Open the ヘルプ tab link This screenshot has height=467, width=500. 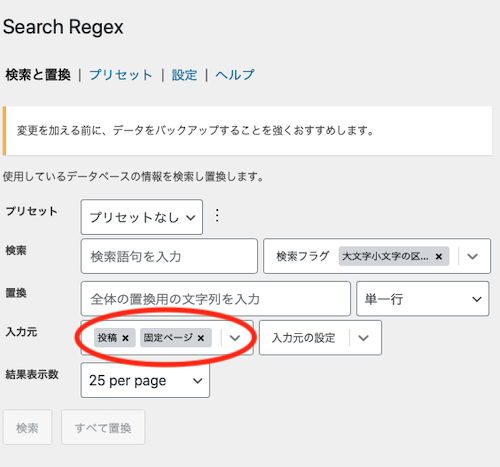pos(235,75)
